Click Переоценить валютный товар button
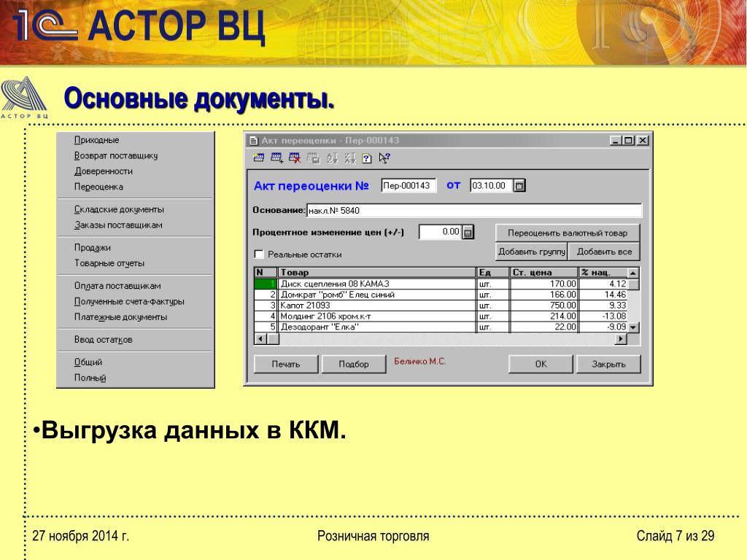747x560 pixels. pos(568,233)
